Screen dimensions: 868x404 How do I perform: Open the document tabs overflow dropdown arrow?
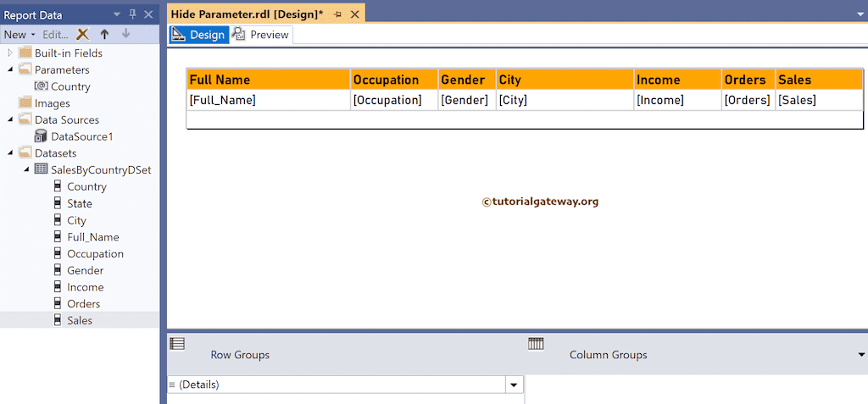pos(861,14)
